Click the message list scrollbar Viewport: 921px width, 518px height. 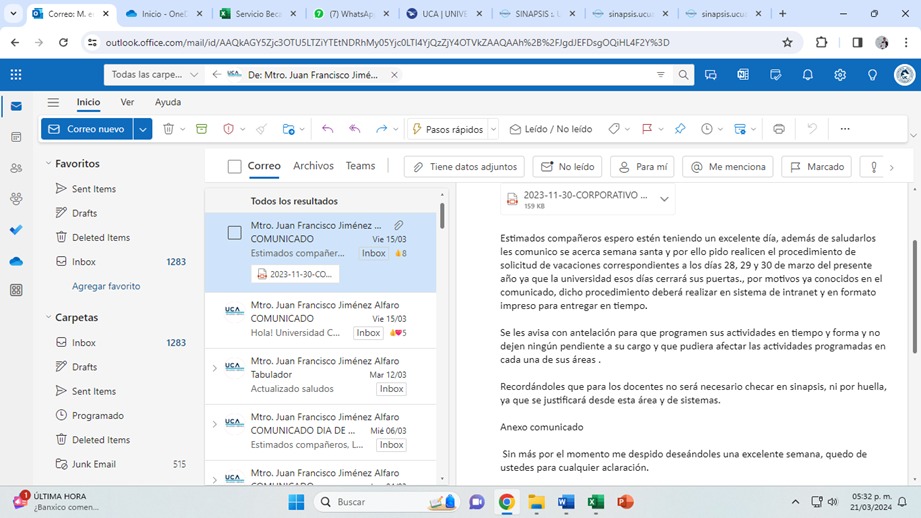tap(442, 215)
